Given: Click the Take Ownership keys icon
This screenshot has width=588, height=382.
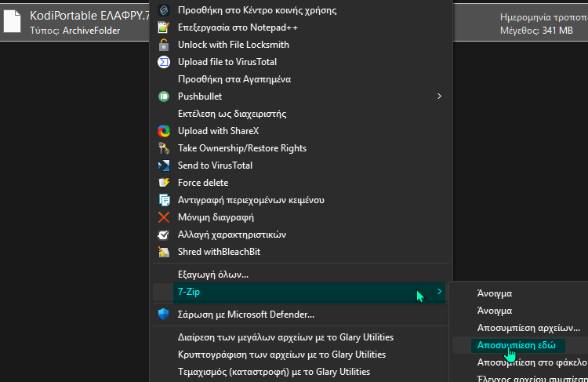Looking at the screenshot, I should pyautogui.click(x=164, y=148).
